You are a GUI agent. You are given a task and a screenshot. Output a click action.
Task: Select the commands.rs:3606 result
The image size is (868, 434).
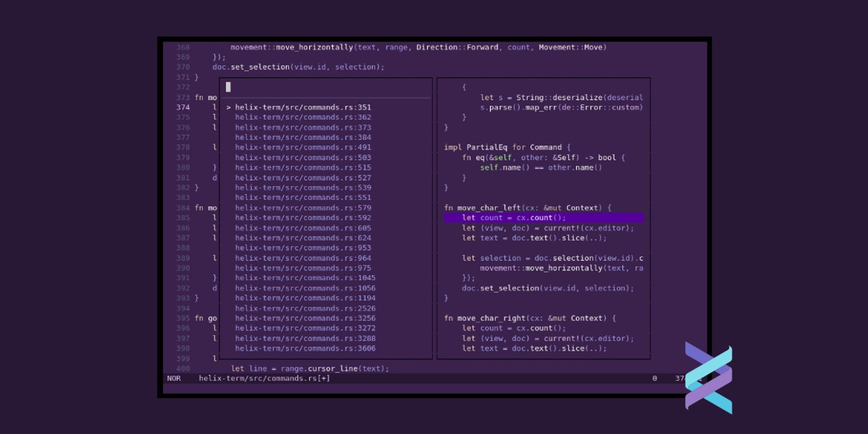306,348
